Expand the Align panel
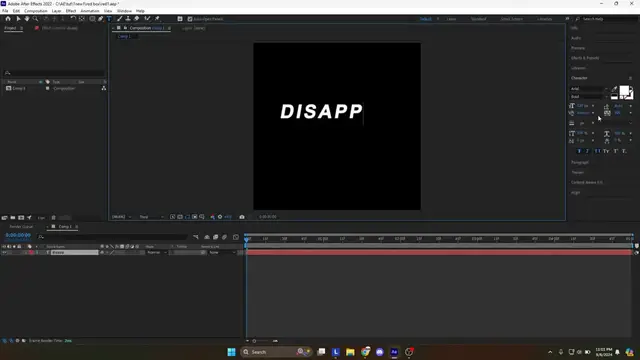This screenshot has width=640, height=360. click(575, 192)
